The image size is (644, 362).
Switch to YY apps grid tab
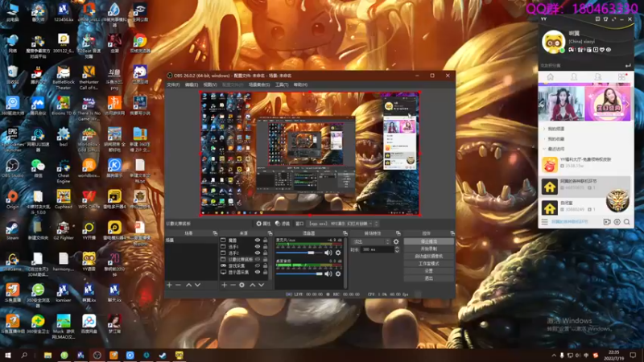(621, 77)
